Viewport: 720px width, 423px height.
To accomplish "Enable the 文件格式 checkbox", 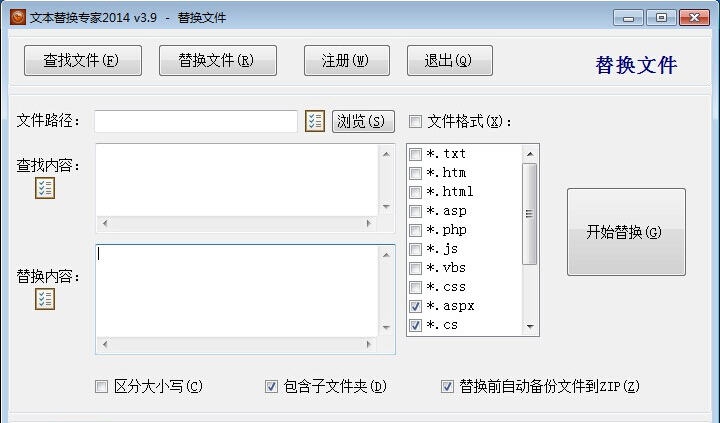I will [415, 122].
